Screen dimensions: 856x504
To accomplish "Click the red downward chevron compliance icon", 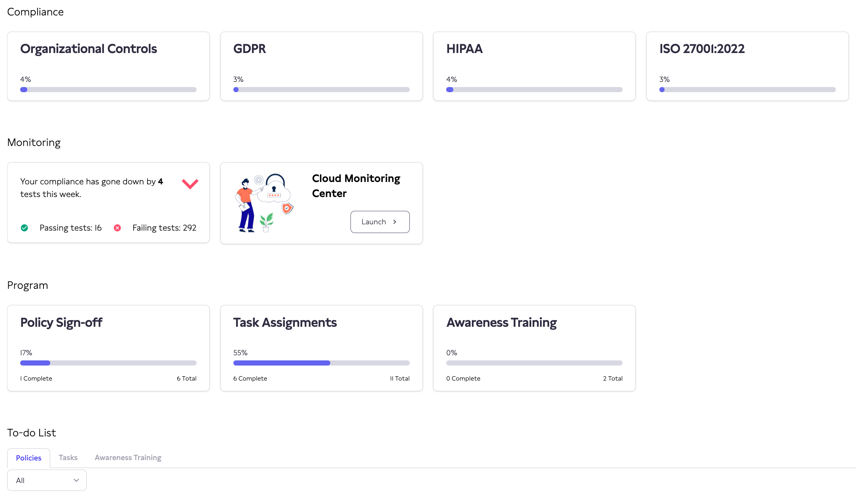I will pyautogui.click(x=190, y=184).
